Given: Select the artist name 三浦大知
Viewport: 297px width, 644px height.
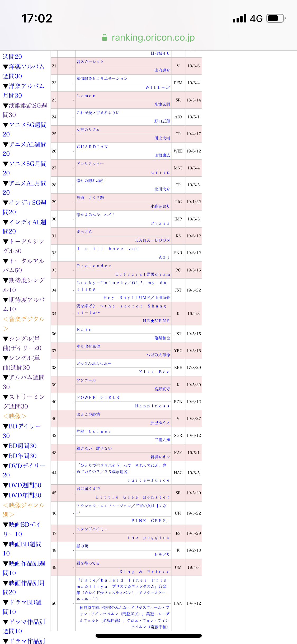Looking at the screenshot, I should tap(162, 440).
